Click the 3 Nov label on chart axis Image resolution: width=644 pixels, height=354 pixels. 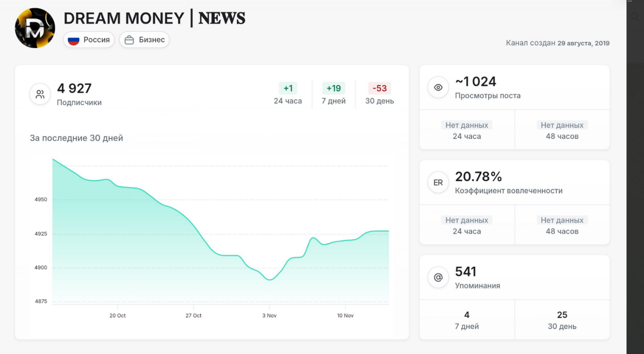[269, 316]
